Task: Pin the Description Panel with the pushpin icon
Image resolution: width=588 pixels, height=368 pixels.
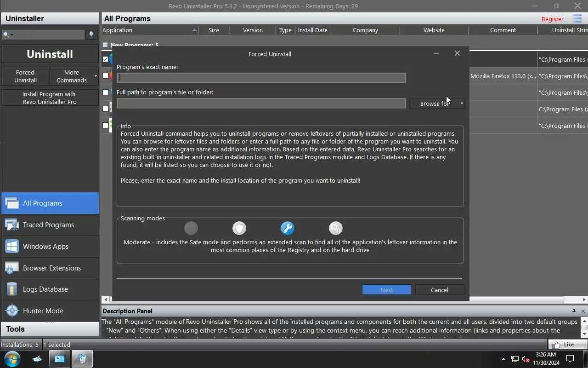Action: click(574, 311)
